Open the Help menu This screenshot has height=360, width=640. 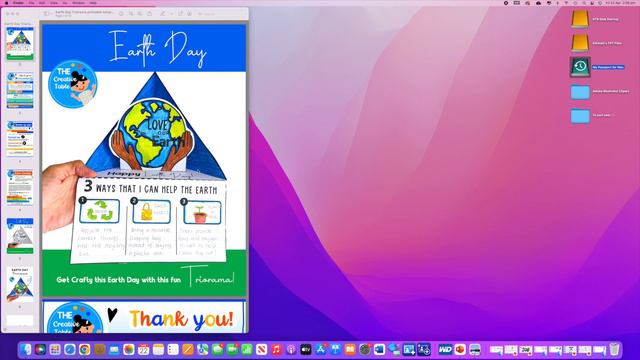(x=93, y=3)
